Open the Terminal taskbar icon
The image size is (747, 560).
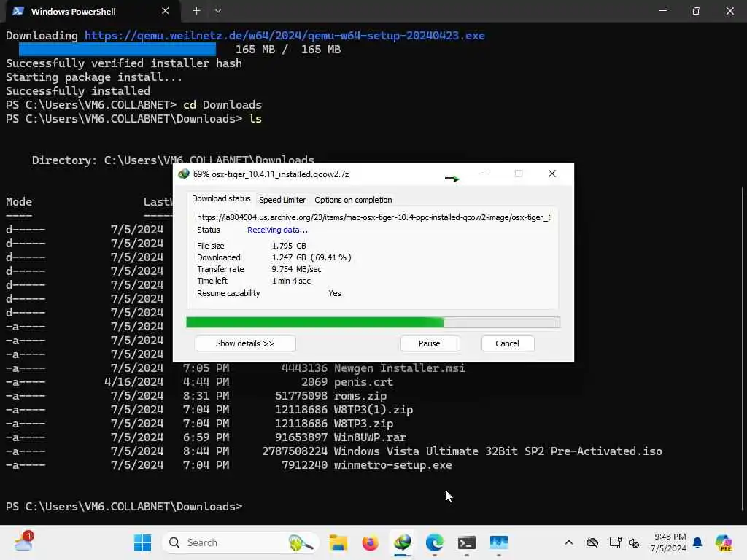click(x=466, y=542)
